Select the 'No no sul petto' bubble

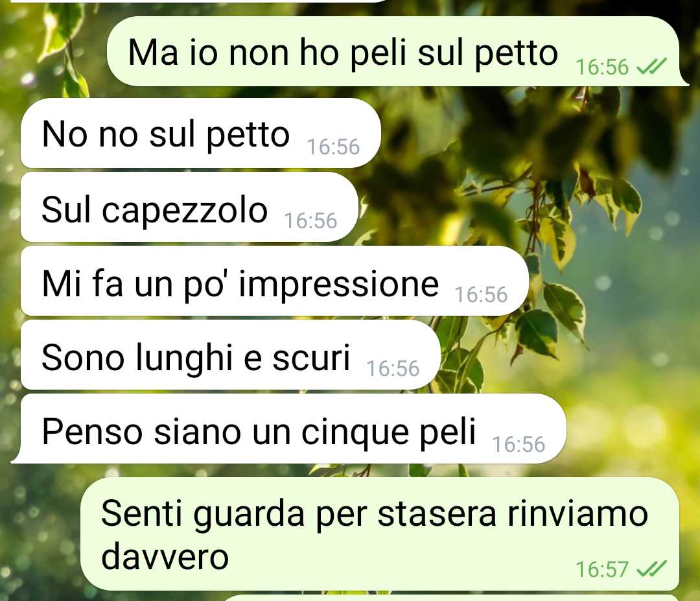click(201, 133)
